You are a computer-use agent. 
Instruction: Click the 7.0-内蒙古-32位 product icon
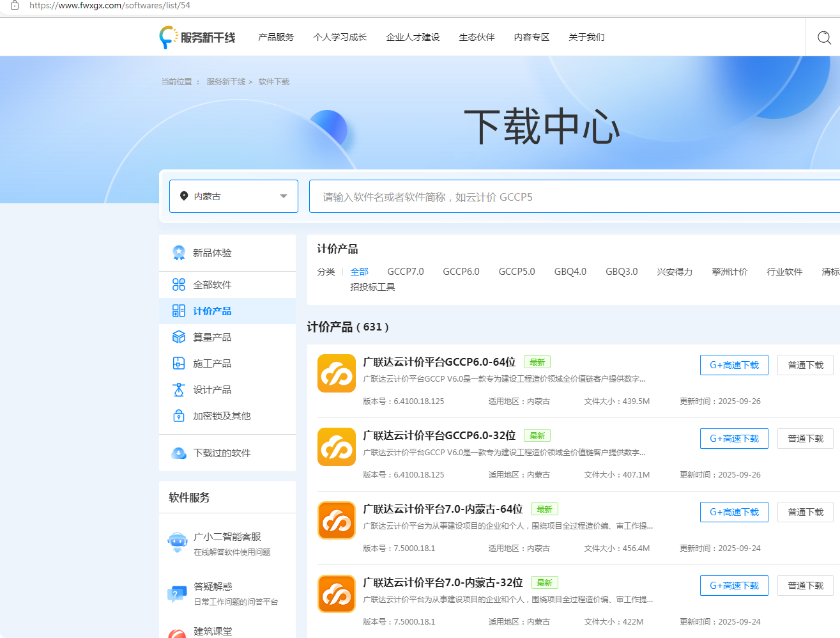click(337, 594)
